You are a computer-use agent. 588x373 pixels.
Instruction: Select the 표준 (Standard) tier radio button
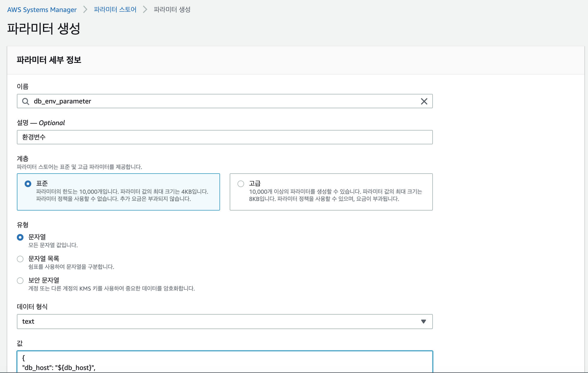pos(28,184)
